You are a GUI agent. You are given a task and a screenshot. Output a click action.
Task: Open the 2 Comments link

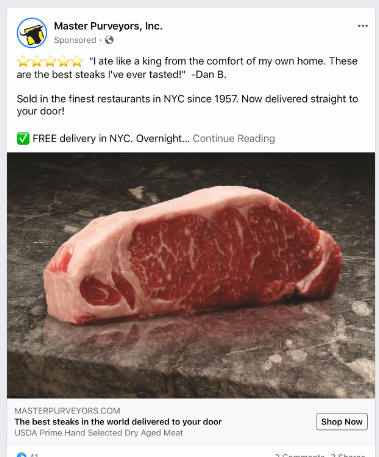pos(299,455)
